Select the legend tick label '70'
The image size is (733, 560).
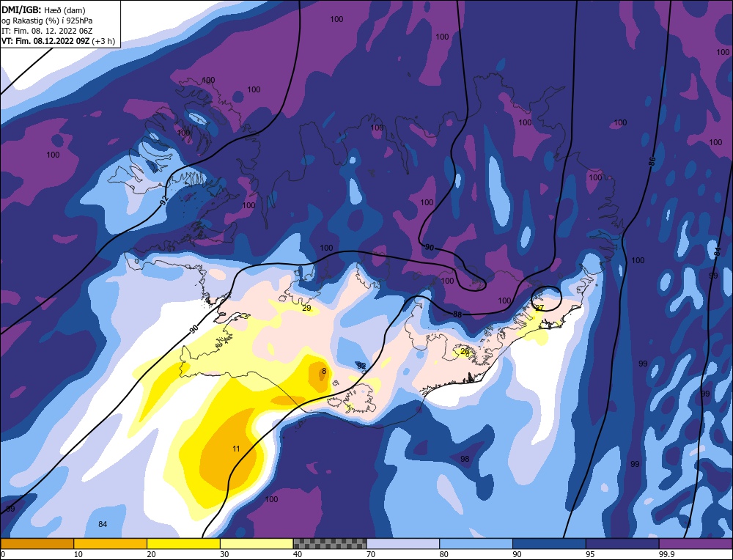(371, 554)
